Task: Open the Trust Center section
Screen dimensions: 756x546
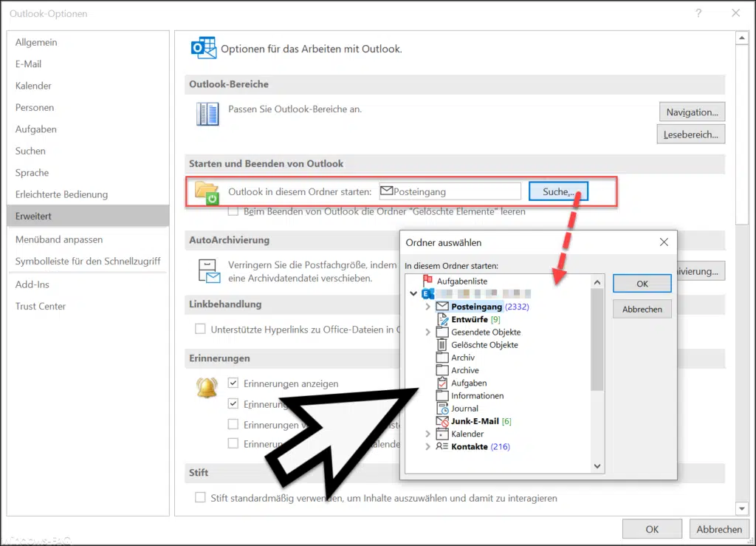Action: point(40,306)
